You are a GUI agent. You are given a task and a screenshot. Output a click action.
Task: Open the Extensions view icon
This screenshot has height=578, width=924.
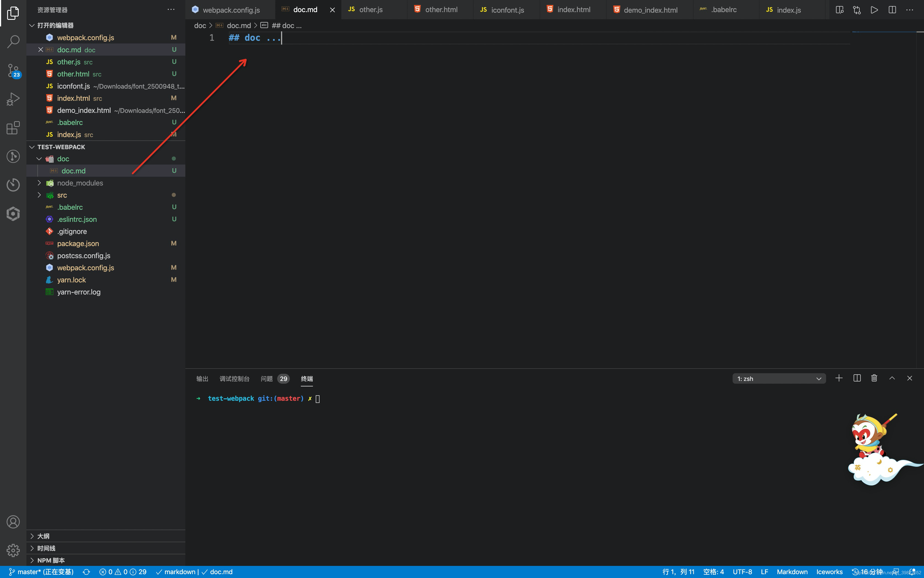(x=13, y=128)
